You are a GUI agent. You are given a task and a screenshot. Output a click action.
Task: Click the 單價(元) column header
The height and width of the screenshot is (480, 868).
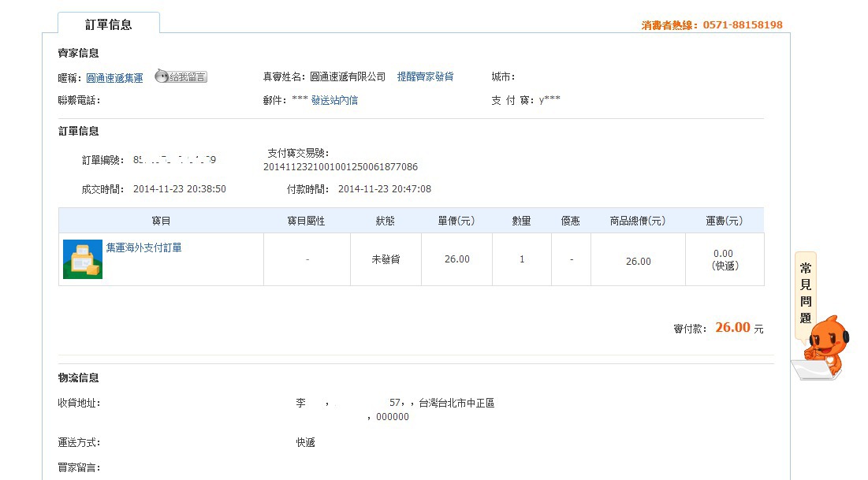(456, 221)
